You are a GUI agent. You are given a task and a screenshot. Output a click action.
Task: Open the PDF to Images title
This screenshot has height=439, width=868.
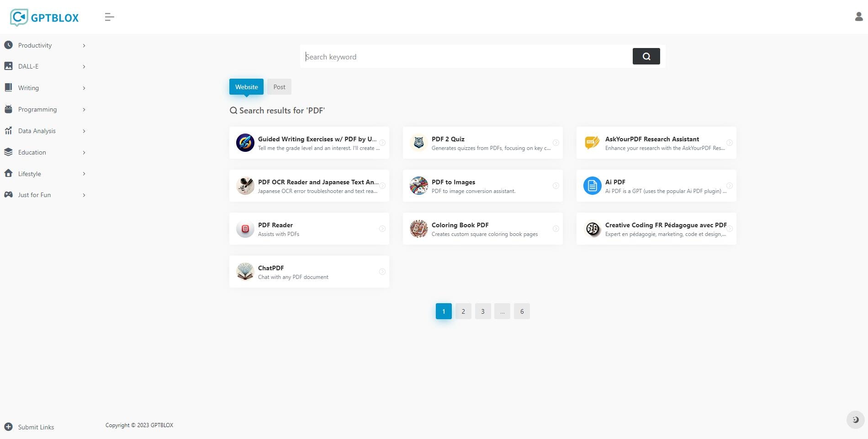[453, 182]
